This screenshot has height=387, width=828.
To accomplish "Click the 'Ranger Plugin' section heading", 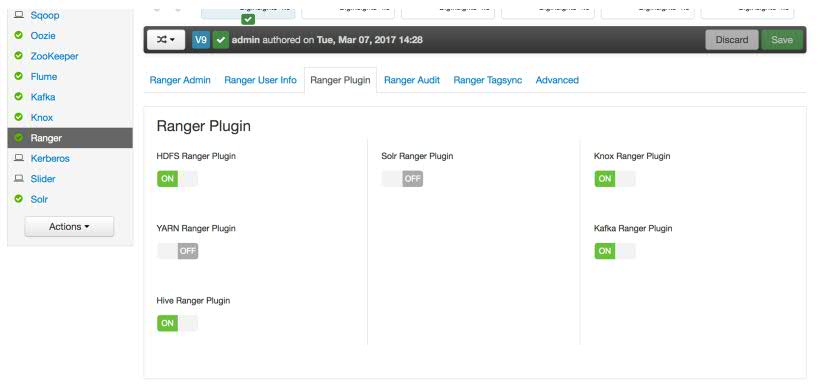I will pyautogui.click(x=204, y=126).
